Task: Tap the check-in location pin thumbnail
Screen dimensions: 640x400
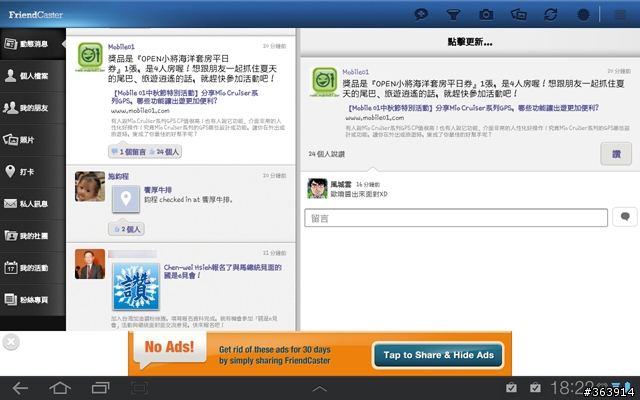Action: click(x=126, y=199)
